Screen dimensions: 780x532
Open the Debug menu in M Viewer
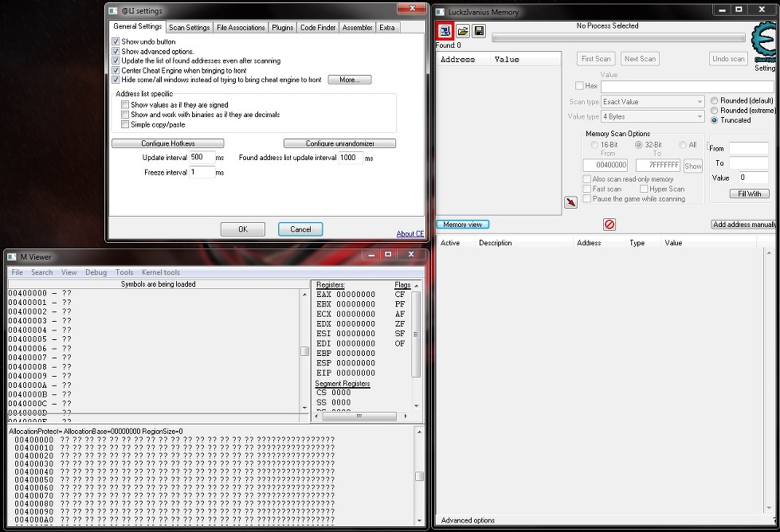tap(96, 272)
